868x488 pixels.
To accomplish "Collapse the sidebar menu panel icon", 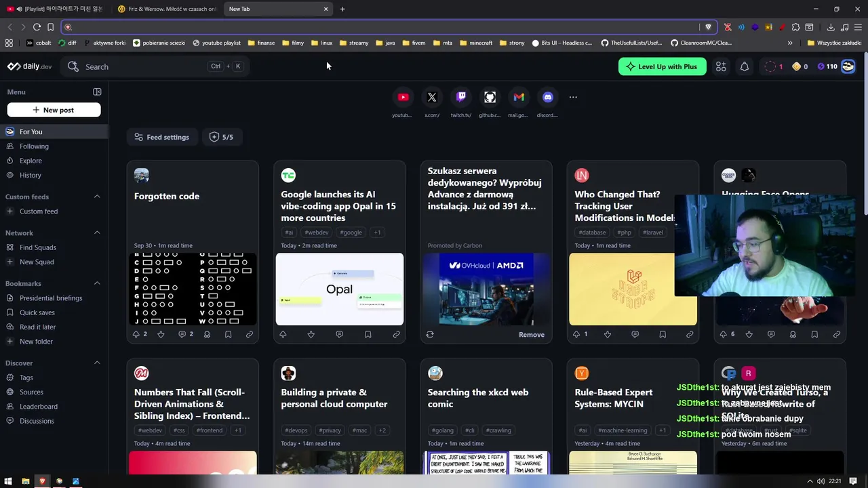I will [x=97, y=91].
